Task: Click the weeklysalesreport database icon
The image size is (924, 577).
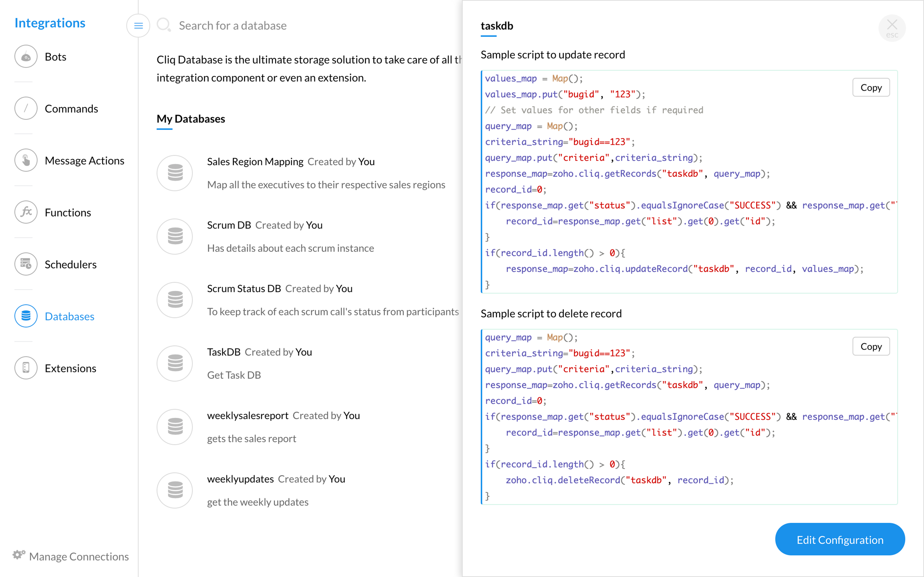Action: [175, 427]
